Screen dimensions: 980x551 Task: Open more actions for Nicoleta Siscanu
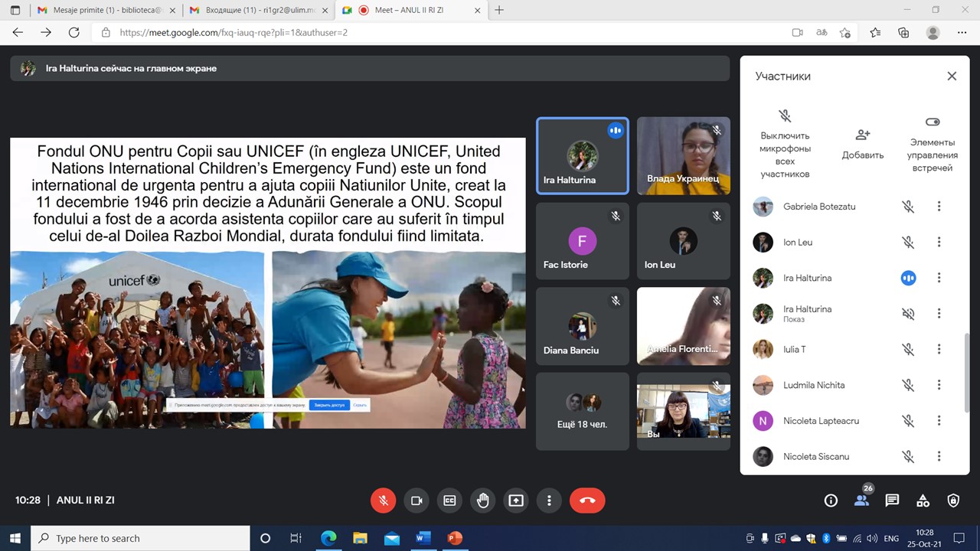click(939, 457)
